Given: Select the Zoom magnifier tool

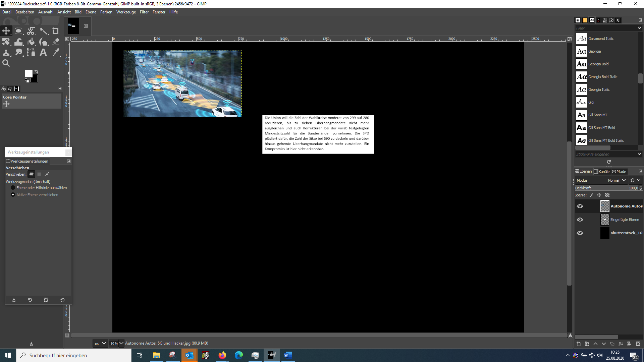Looking at the screenshot, I should coord(6,63).
